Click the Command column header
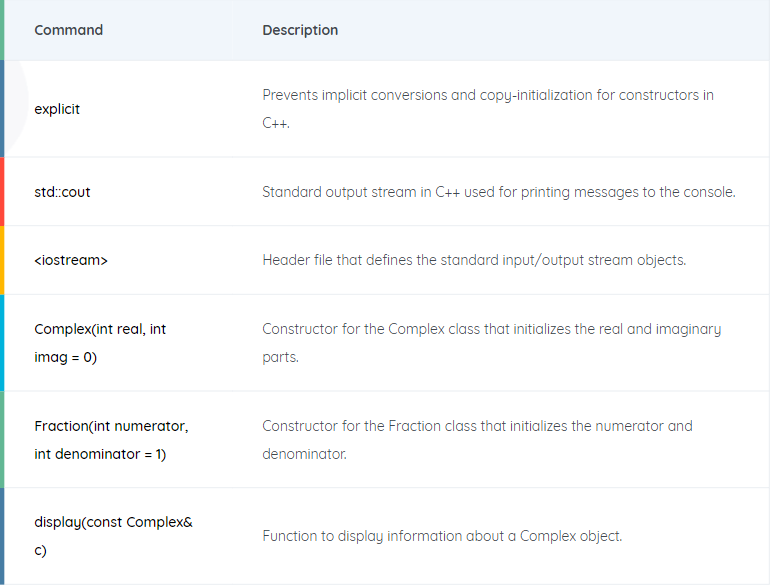 pos(68,30)
